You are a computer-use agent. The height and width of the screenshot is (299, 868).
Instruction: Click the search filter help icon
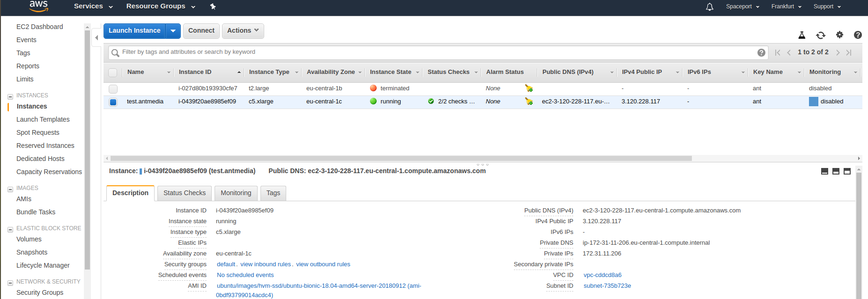coord(762,52)
